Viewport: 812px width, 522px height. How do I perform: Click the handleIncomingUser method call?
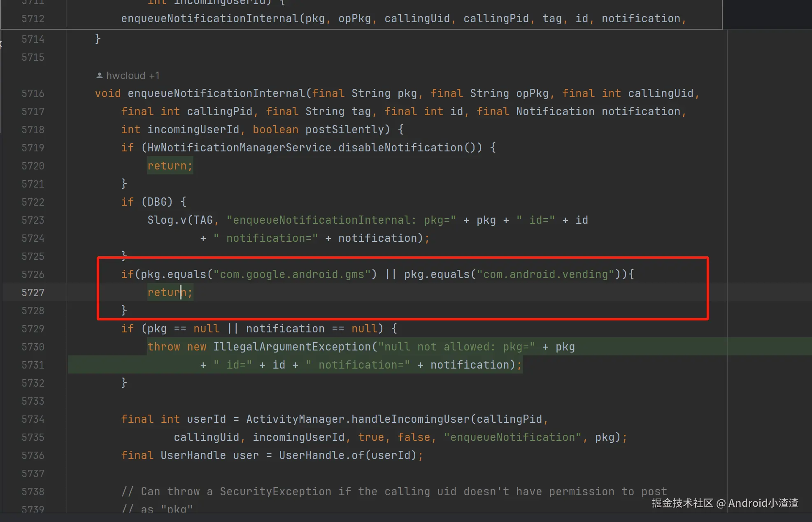(410, 419)
